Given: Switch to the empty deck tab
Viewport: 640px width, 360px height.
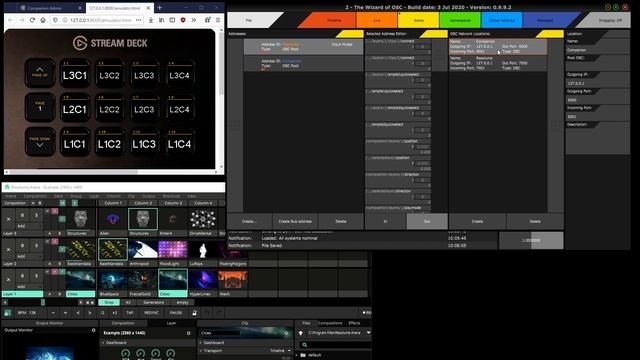Looking at the screenshot, I should point(182,302).
